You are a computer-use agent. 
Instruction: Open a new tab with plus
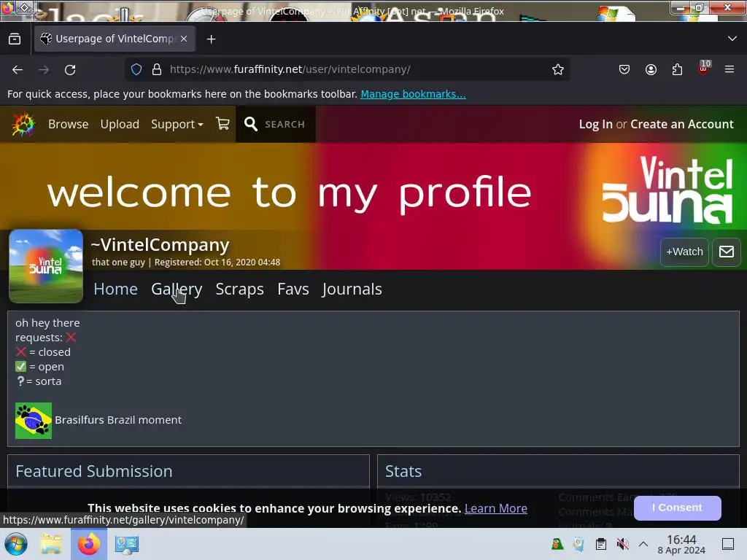(x=211, y=39)
